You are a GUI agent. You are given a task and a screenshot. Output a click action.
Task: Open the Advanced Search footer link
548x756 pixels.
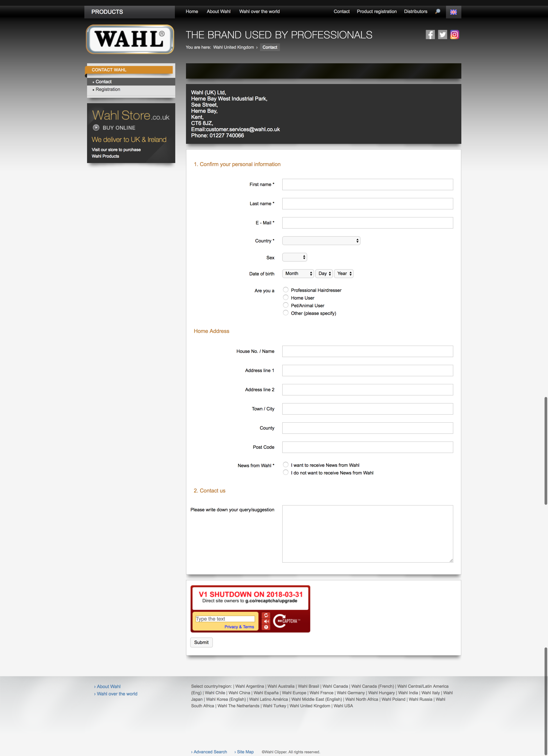tap(210, 752)
